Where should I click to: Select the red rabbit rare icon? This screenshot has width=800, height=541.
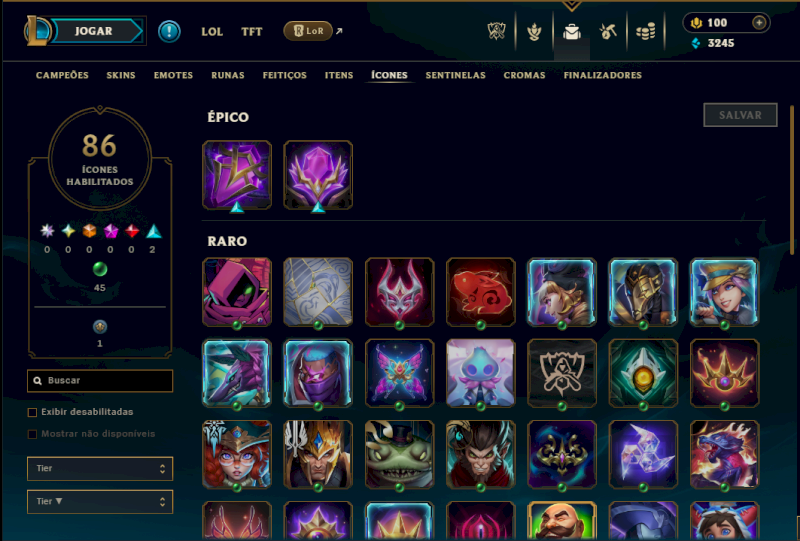481,292
